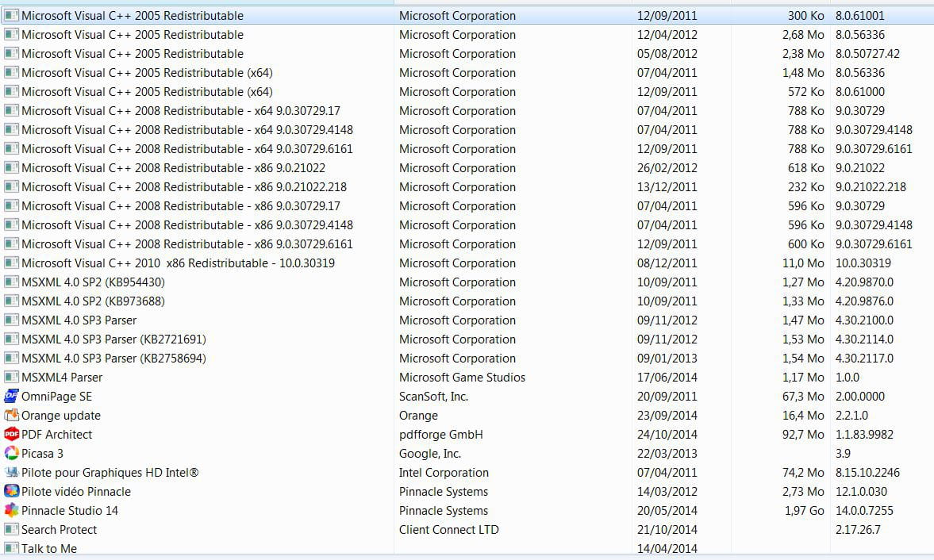934x560 pixels.
Task: Click publisher Google, Inc.
Action: (x=430, y=454)
